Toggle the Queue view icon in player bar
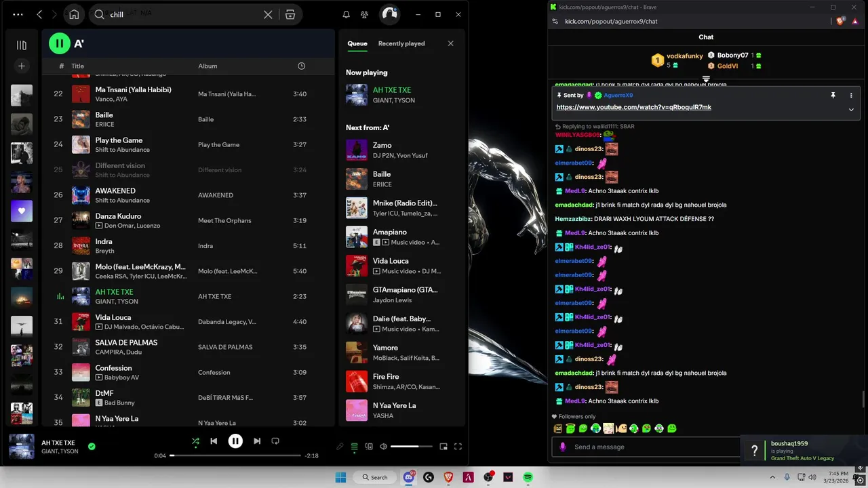The width and height of the screenshot is (868, 488). [354, 447]
